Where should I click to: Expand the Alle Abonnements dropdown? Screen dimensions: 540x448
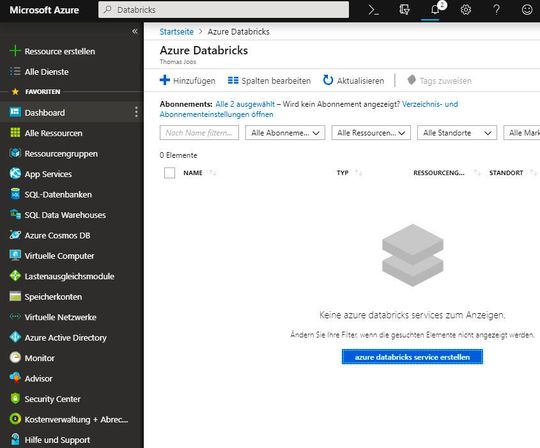coord(285,133)
